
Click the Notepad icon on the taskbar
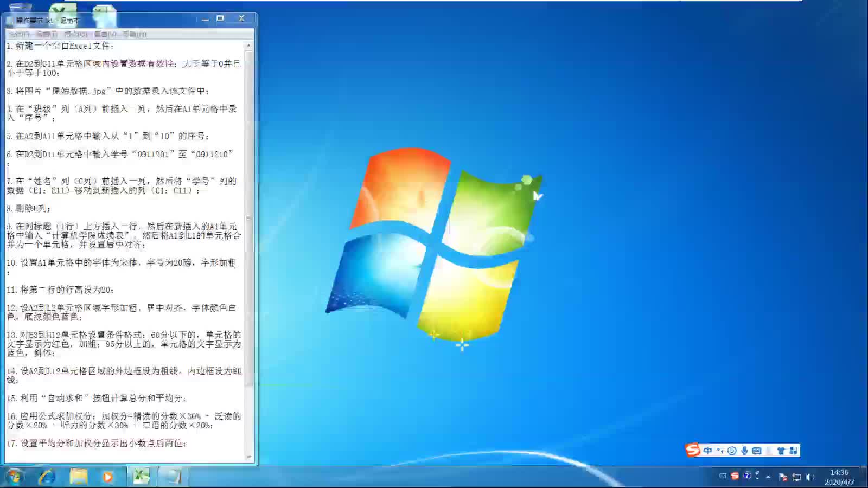click(174, 477)
